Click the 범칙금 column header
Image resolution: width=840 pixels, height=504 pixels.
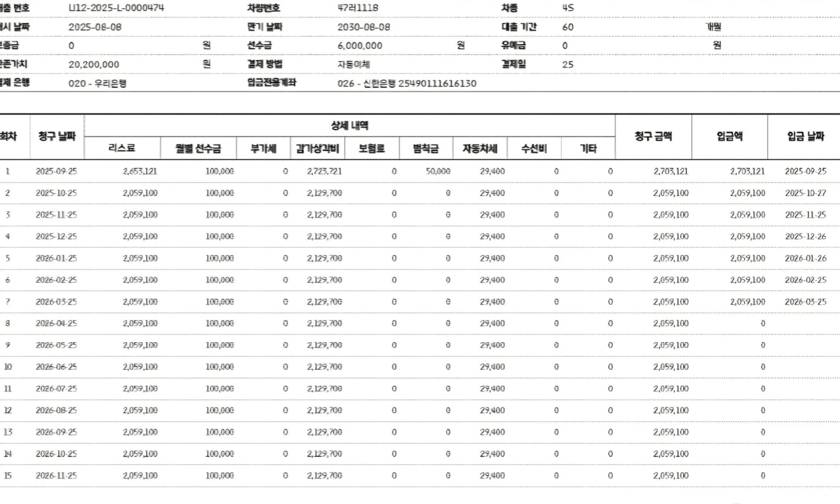pos(426,148)
